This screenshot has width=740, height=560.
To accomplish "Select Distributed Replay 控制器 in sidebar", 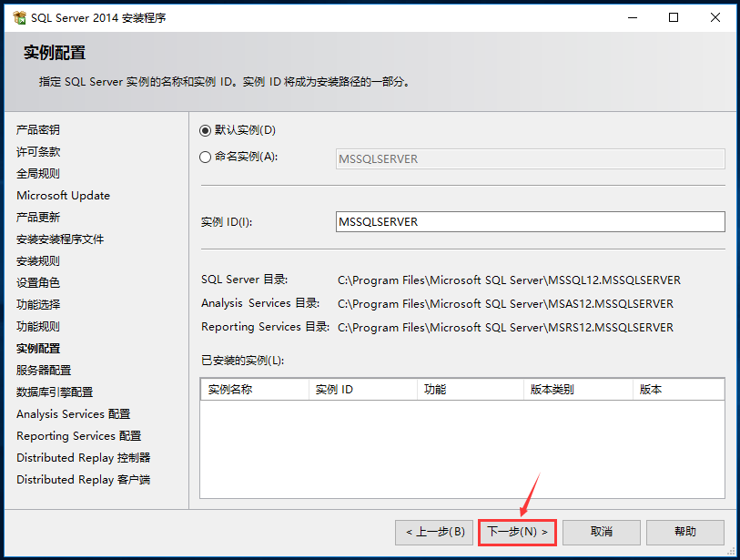I will pos(83,457).
